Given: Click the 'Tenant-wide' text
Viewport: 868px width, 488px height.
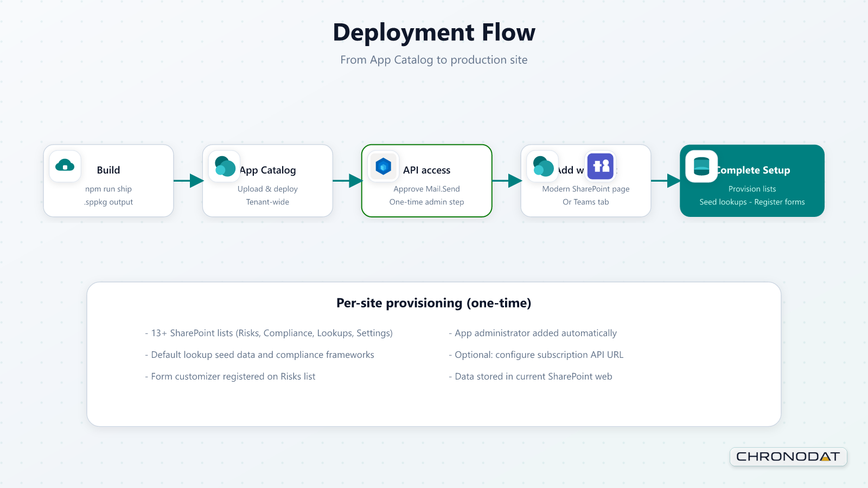Looking at the screenshot, I should (x=267, y=202).
